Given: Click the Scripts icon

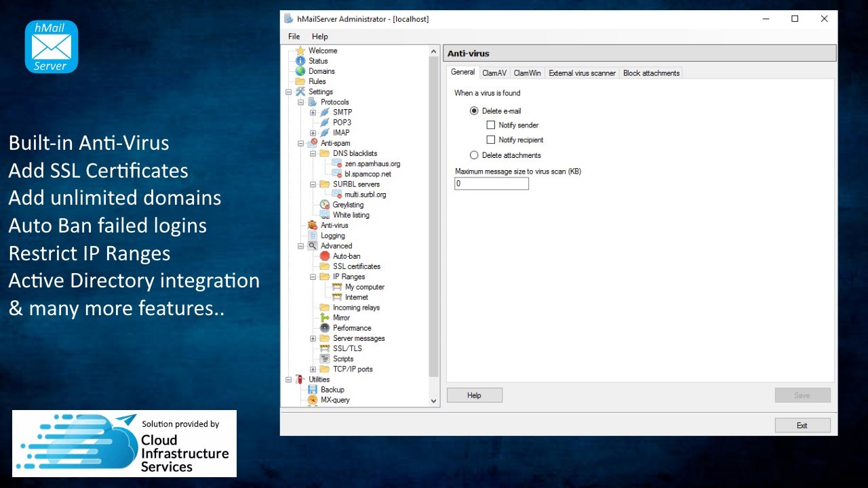Looking at the screenshot, I should click(325, 359).
